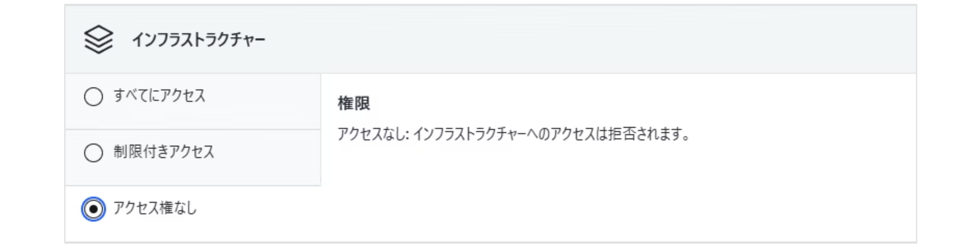Click the 制限付きアクセス label text
980x250 pixels.
point(164,152)
